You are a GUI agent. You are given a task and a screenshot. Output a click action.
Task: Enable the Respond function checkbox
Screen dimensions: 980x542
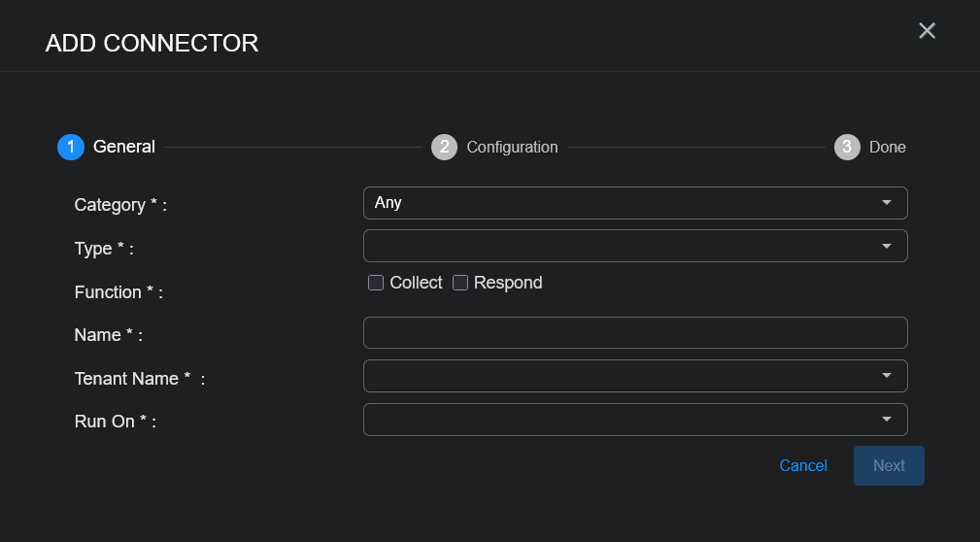tap(460, 283)
